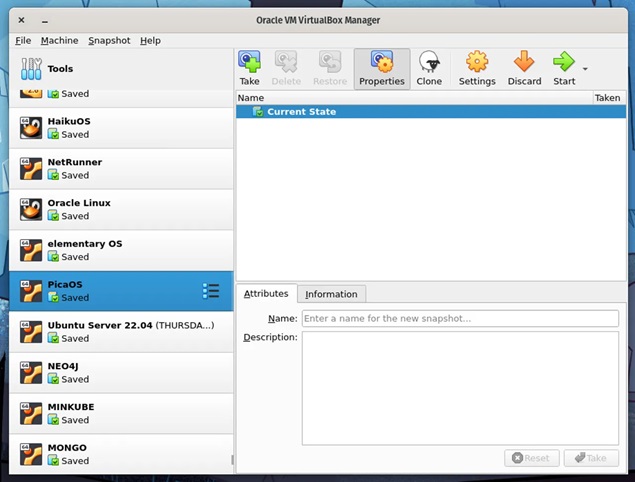Select the NetRunner machine icon
This screenshot has height=482, width=635.
tap(31, 168)
